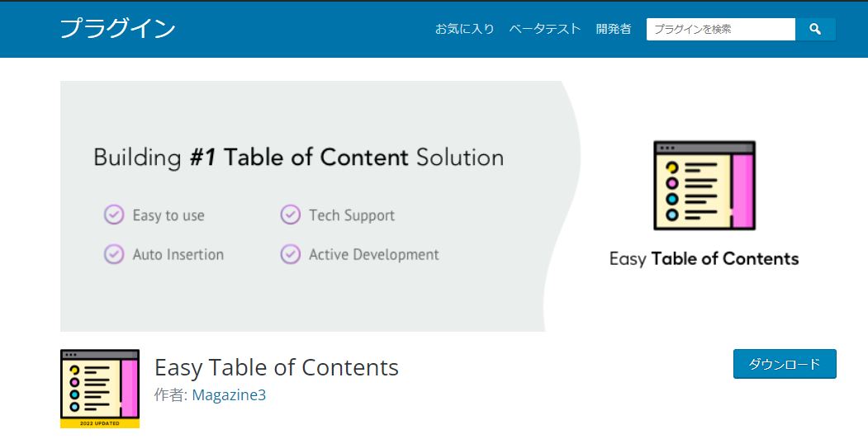
Task: Click the banner headline Building #1 Table of Content
Action: tap(298, 158)
